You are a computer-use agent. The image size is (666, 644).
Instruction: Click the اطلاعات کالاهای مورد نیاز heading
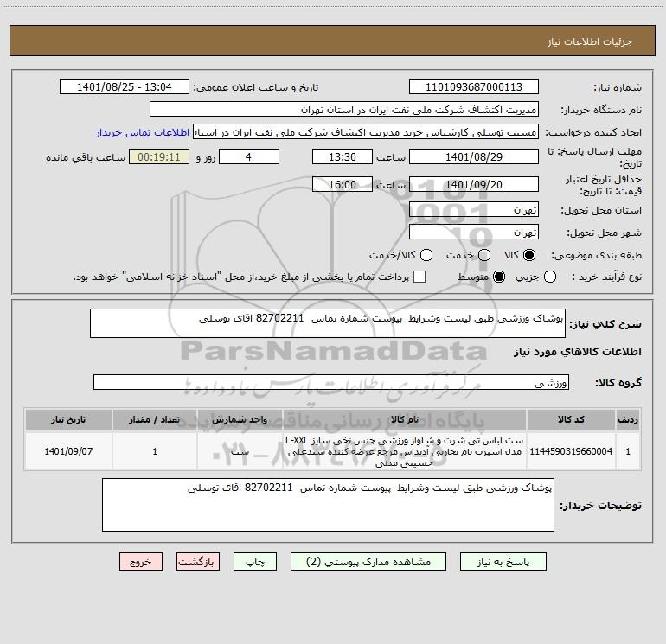pos(578,352)
